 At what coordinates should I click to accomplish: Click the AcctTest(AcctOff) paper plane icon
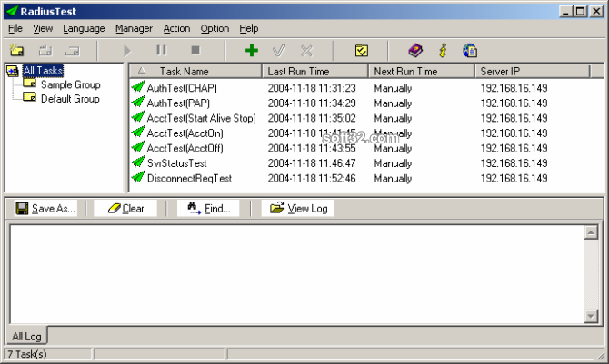(138, 147)
